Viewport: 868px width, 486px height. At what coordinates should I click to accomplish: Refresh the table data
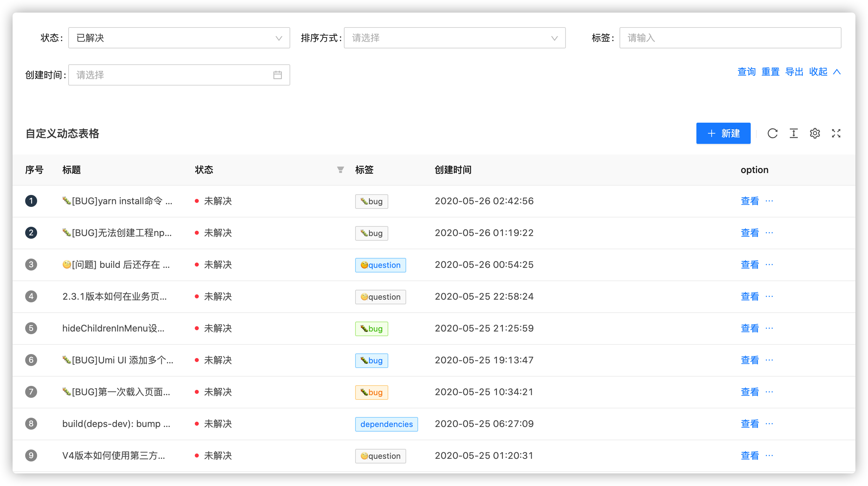point(772,133)
